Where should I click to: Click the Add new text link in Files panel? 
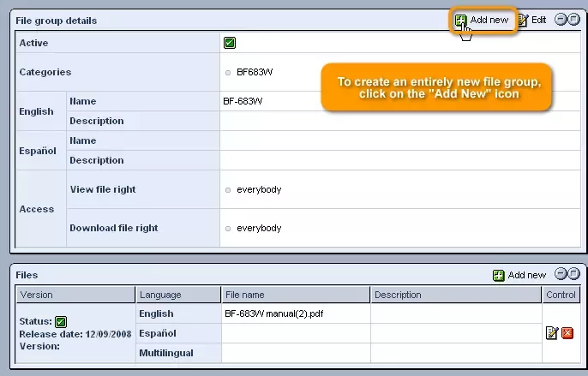point(526,275)
